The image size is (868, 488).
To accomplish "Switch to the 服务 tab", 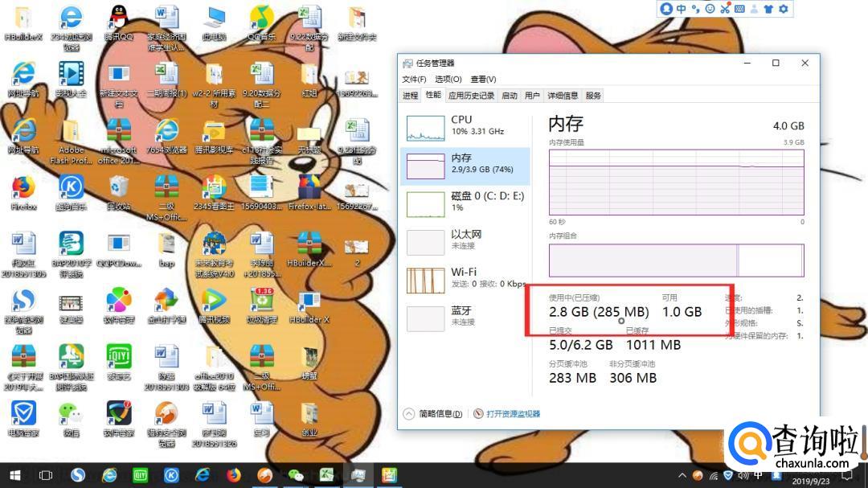I will (x=593, y=96).
